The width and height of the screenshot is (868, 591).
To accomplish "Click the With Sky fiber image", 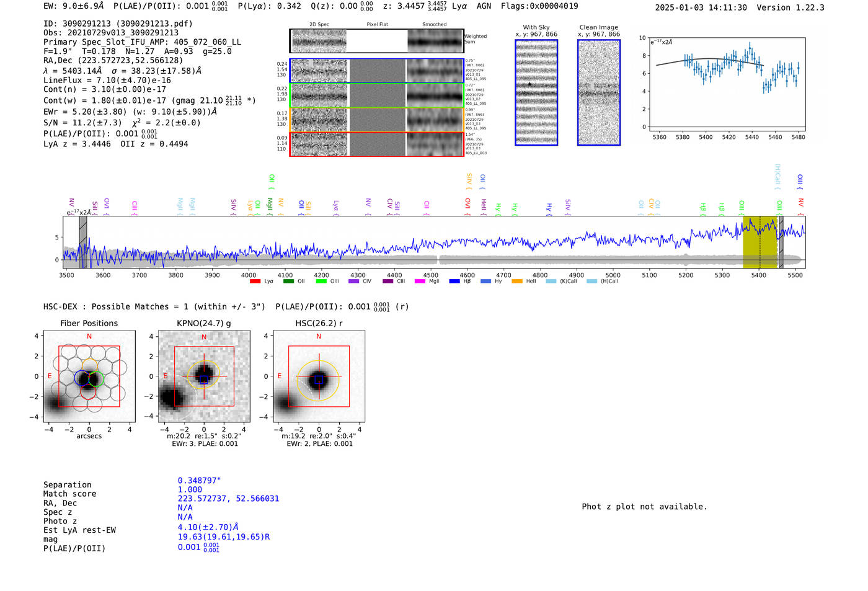I will point(536,92).
